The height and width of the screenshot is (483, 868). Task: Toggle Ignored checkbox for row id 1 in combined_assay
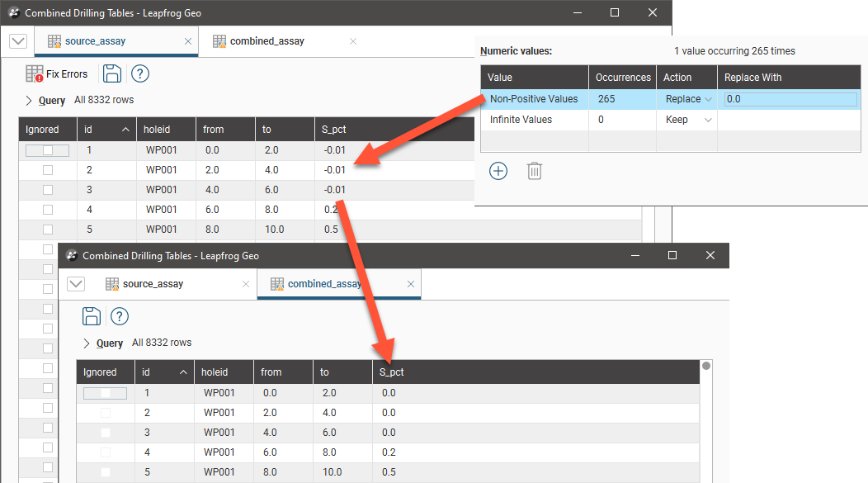105,393
